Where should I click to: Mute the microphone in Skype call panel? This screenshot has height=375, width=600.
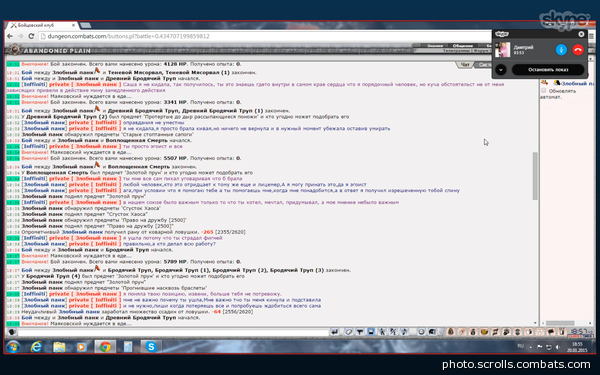click(561, 50)
